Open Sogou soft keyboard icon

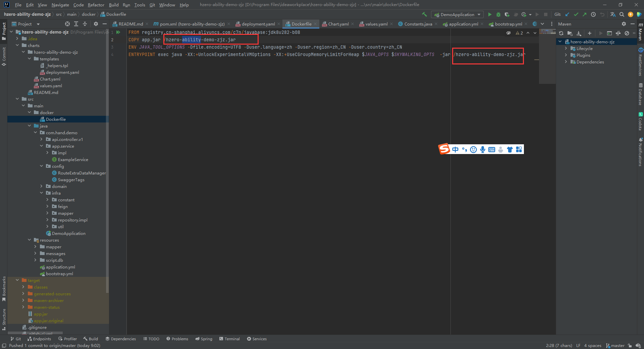pyautogui.click(x=492, y=150)
